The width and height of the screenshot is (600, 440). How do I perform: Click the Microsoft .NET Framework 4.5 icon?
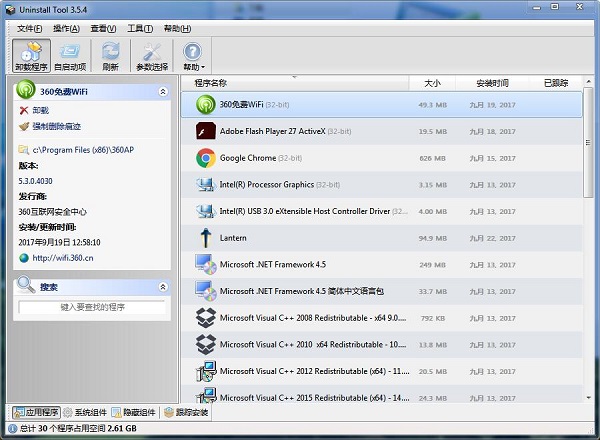coord(206,264)
